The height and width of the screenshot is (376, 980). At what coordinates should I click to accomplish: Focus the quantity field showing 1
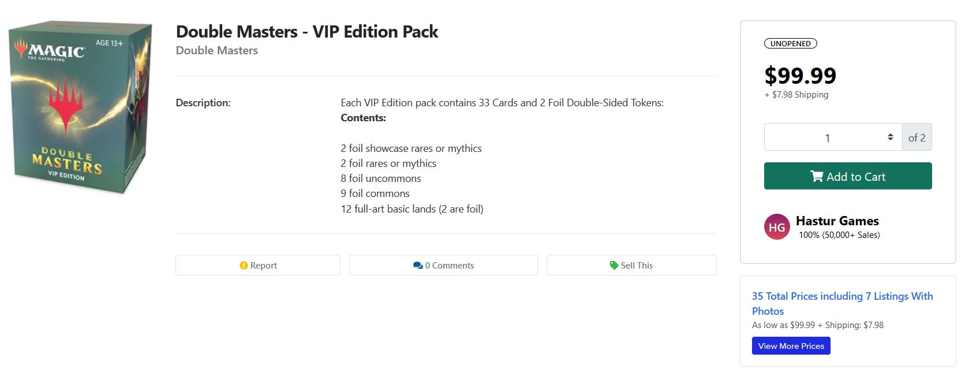[x=827, y=137]
